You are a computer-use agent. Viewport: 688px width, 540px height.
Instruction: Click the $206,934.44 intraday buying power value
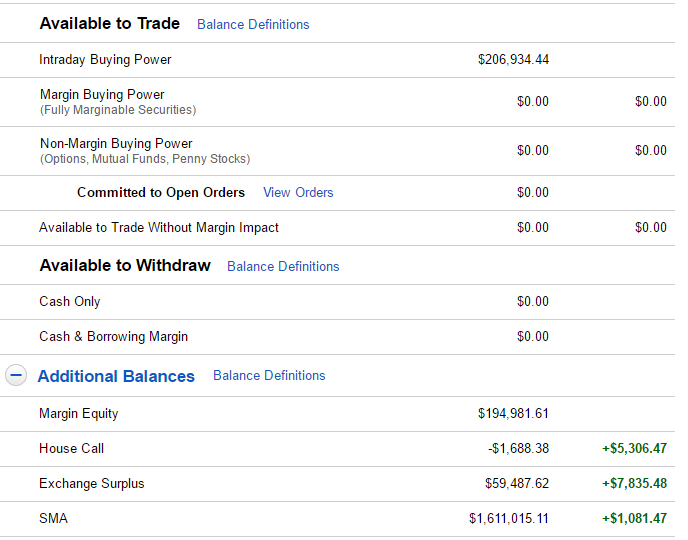513,59
